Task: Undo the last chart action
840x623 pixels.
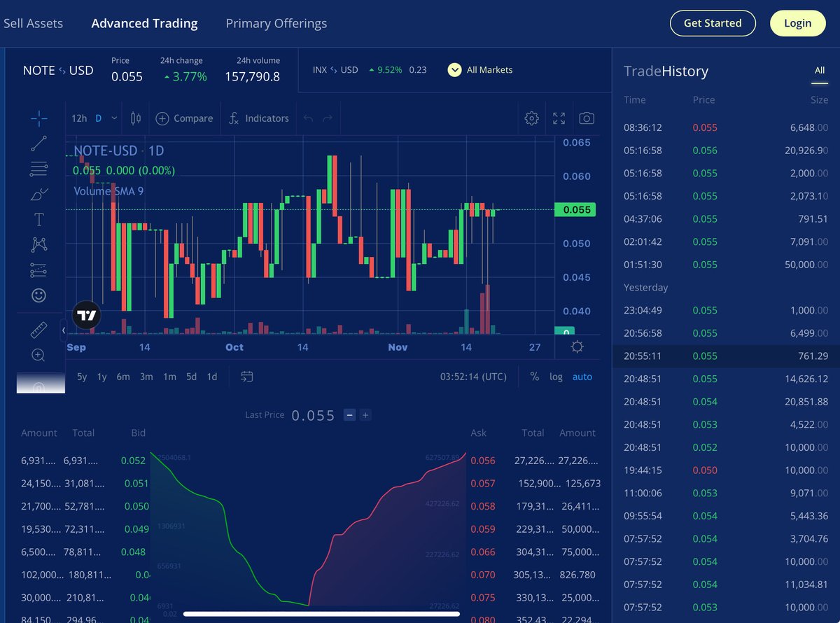Action: click(308, 118)
